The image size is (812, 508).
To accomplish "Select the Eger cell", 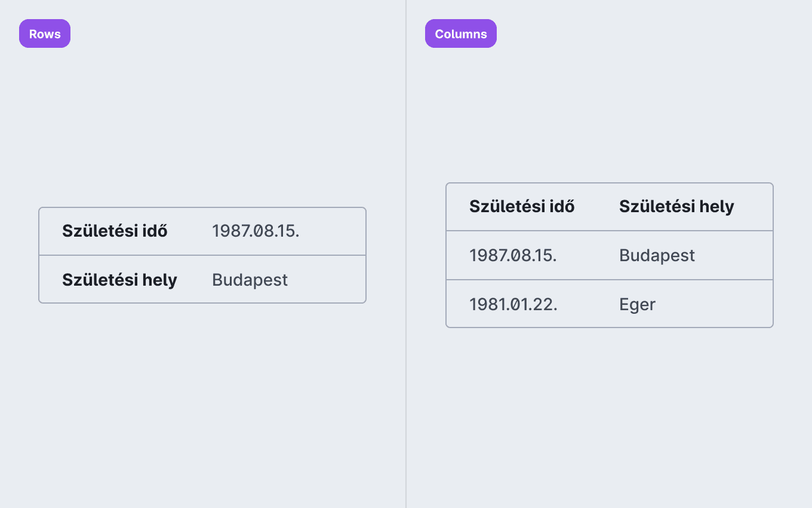I will tap(637, 304).
